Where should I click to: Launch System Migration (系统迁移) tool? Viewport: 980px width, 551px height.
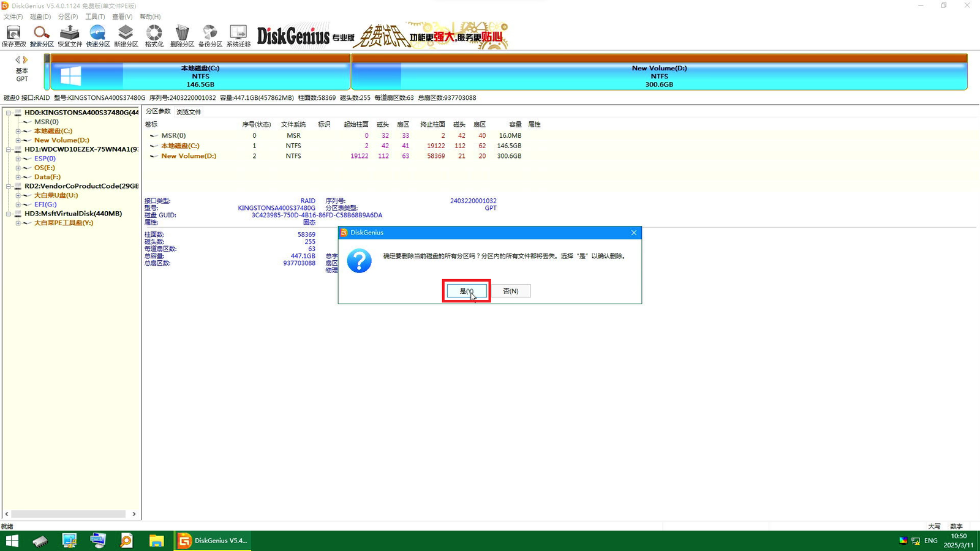click(238, 36)
